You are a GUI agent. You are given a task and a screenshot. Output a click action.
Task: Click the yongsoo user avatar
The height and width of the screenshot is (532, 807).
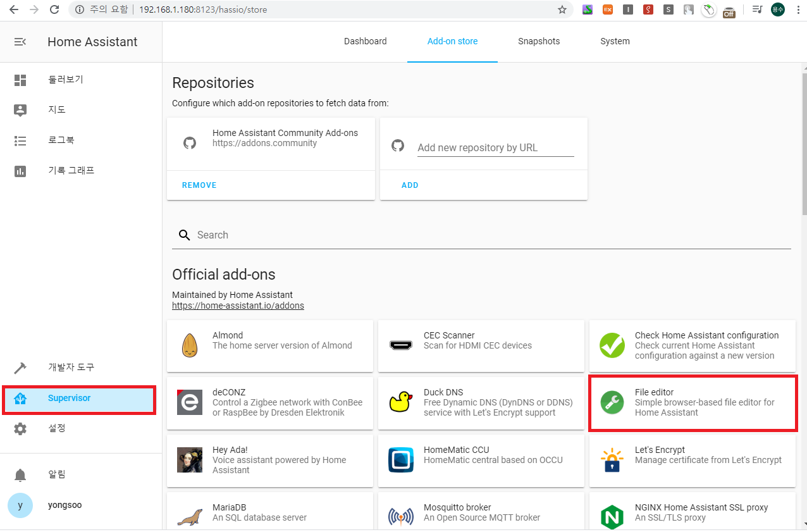(20, 505)
